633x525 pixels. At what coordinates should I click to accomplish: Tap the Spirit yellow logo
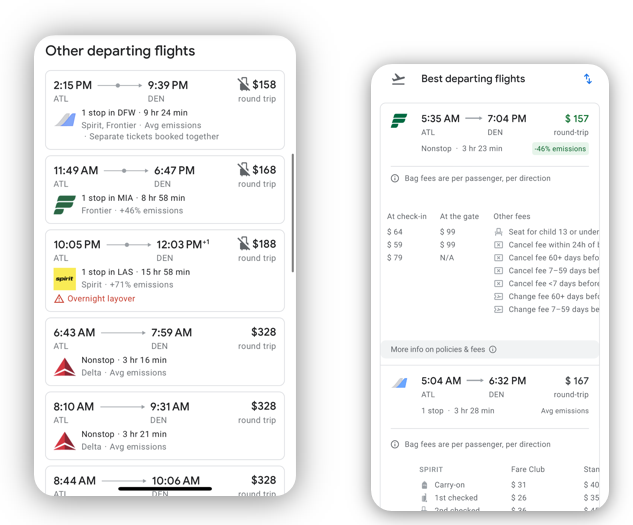click(x=65, y=279)
